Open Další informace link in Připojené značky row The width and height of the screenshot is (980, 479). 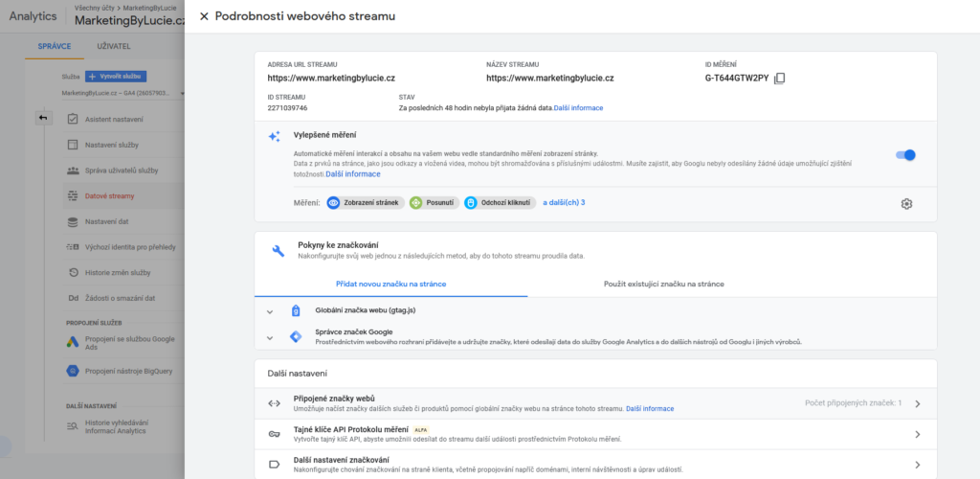[x=650, y=409]
